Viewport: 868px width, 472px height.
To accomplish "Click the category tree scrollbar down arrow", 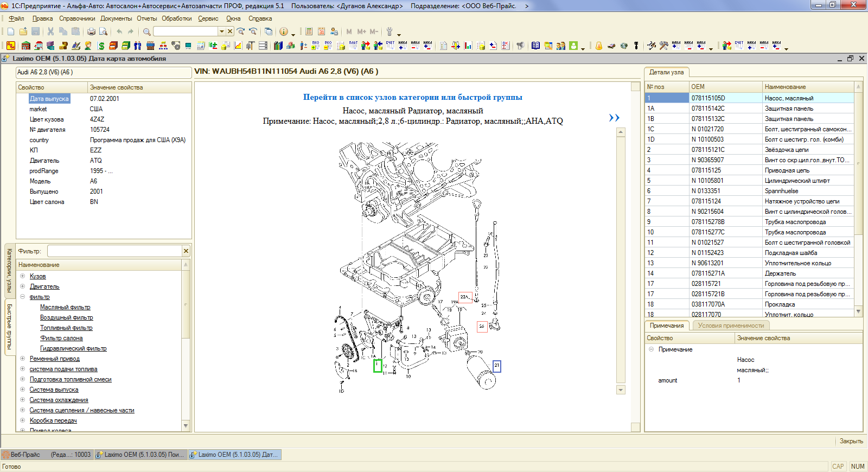I will pos(186,426).
